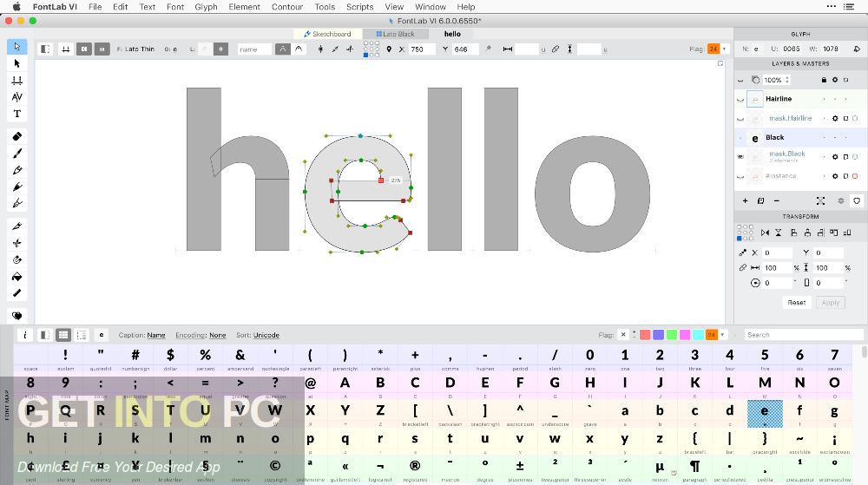The width and height of the screenshot is (868, 485).
Task: Toggle visibility eye of mask.Black layer
Action: [x=740, y=157]
